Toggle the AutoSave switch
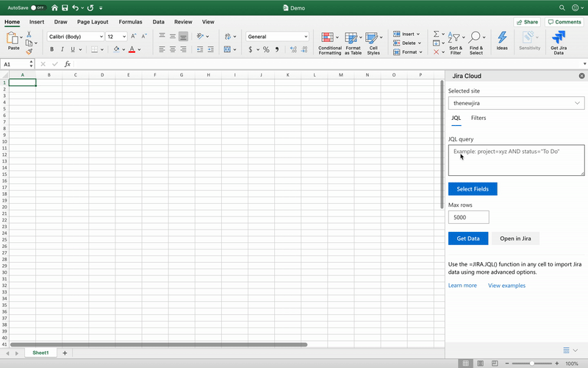 point(37,7)
